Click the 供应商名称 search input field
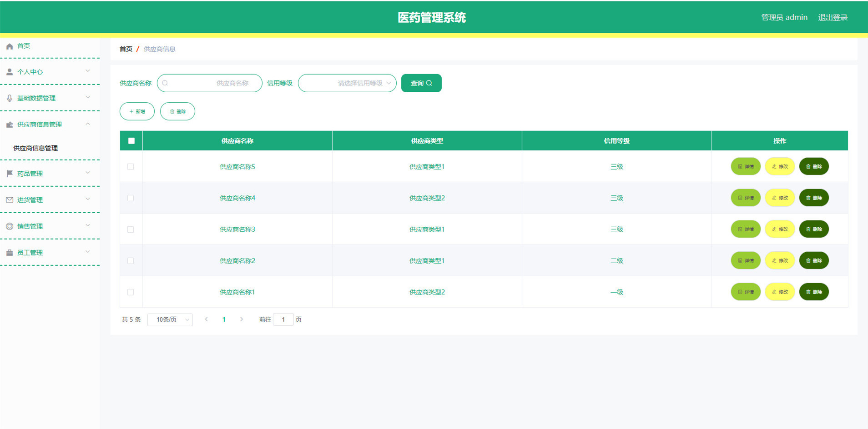 click(210, 83)
